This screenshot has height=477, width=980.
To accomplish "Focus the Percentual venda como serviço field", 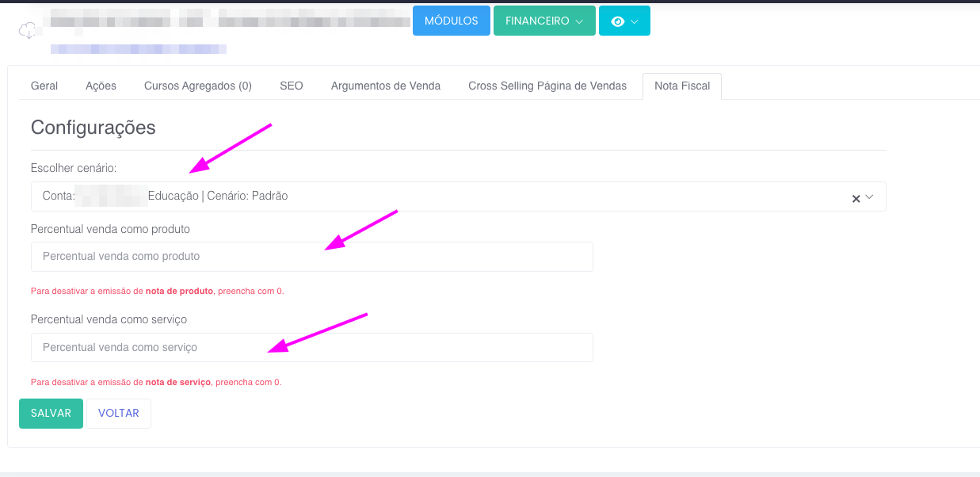I will click(x=311, y=348).
